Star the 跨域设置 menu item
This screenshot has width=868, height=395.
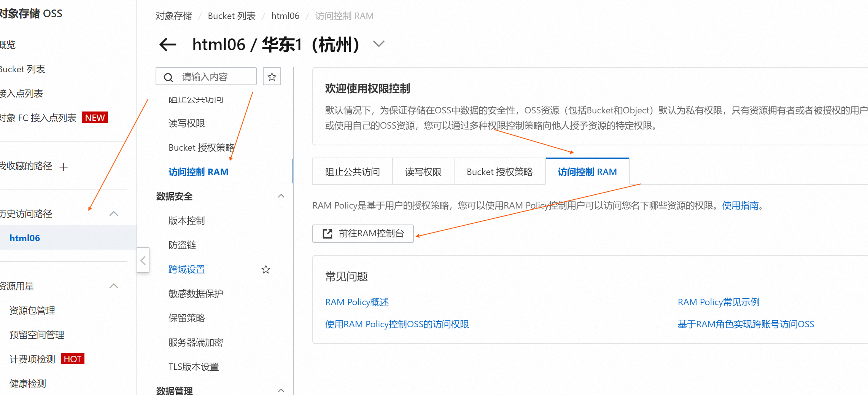pos(265,269)
